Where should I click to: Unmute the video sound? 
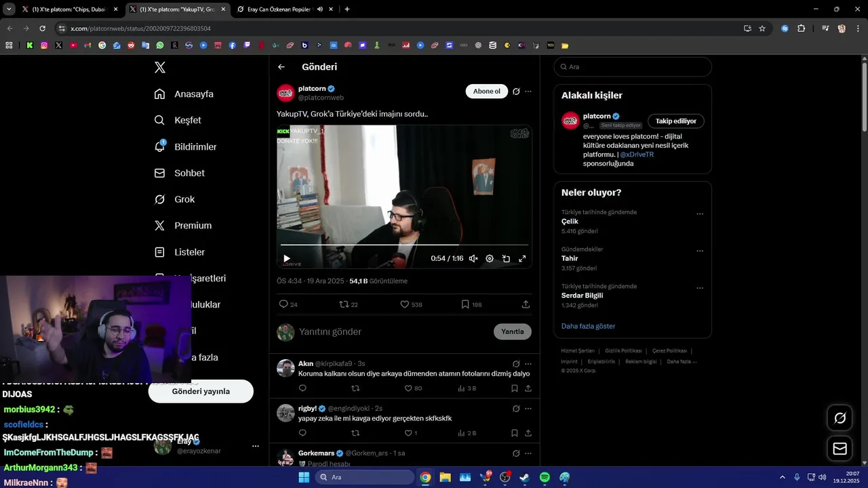coord(473,258)
